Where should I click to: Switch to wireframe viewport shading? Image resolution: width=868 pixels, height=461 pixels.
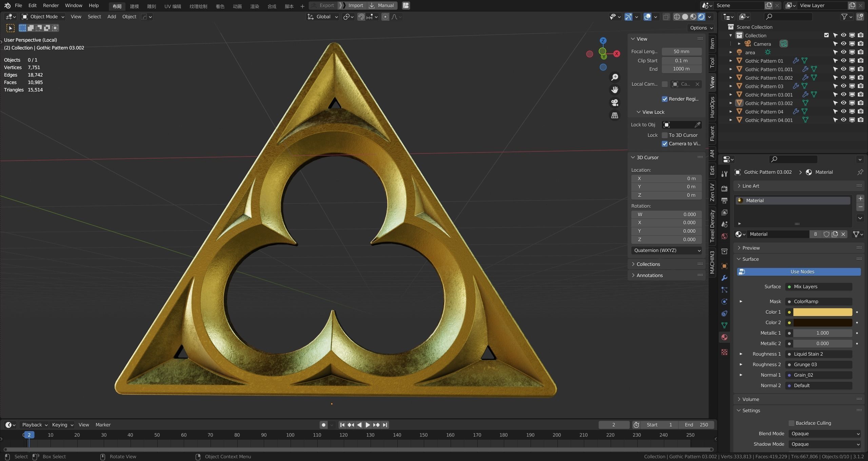pos(677,17)
